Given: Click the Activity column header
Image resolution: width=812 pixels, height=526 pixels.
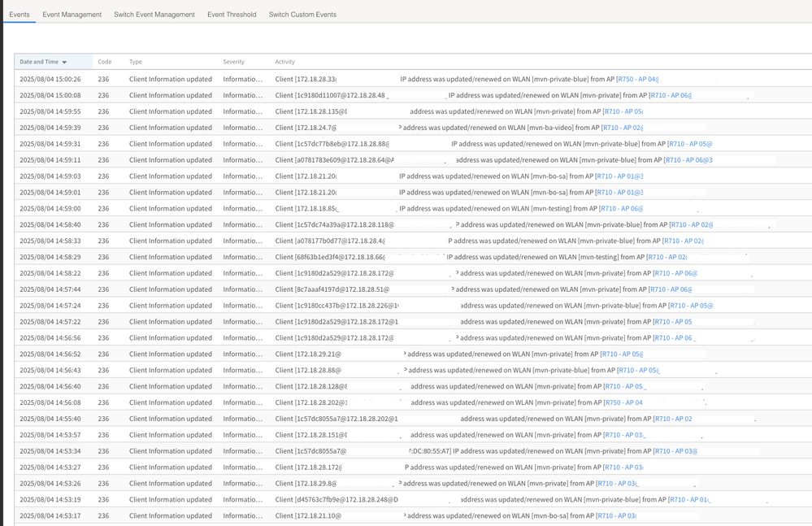Looking at the screenshot, I should [284, 62].
